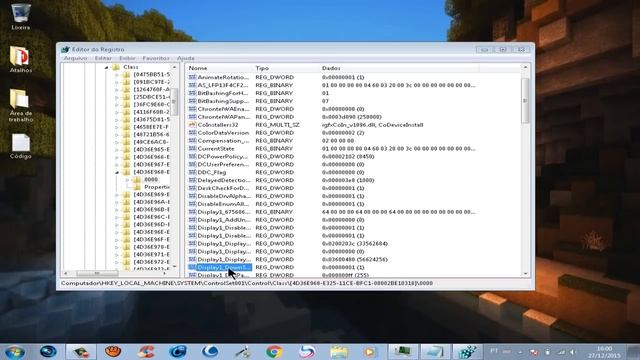
Task: Open the Windows Start menu orb
Action: [x=15, y=352]
